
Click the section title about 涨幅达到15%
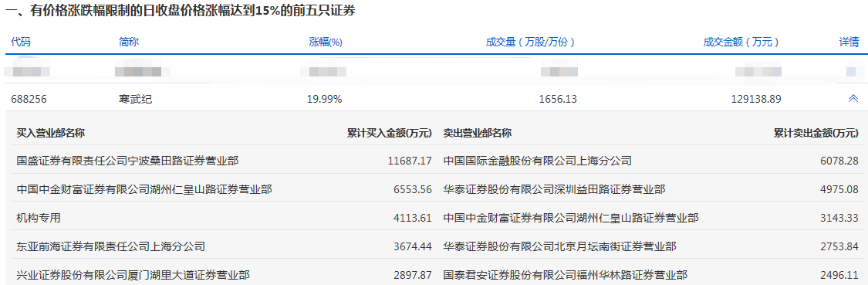[x=181, y=11]
